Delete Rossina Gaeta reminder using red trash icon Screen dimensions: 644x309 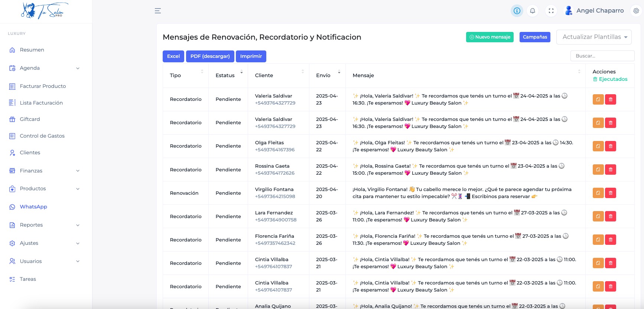[611, 170]
